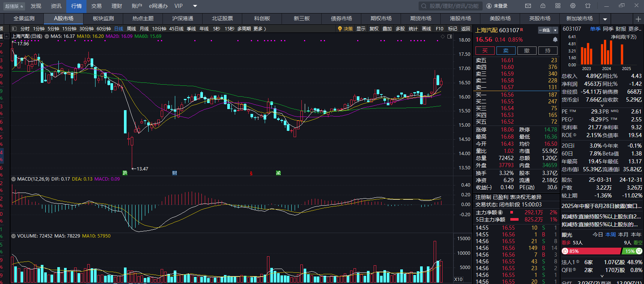Open the skin theme shirt icon
The height and width of the screenshot is (284, 644).
tap(588, 6)
